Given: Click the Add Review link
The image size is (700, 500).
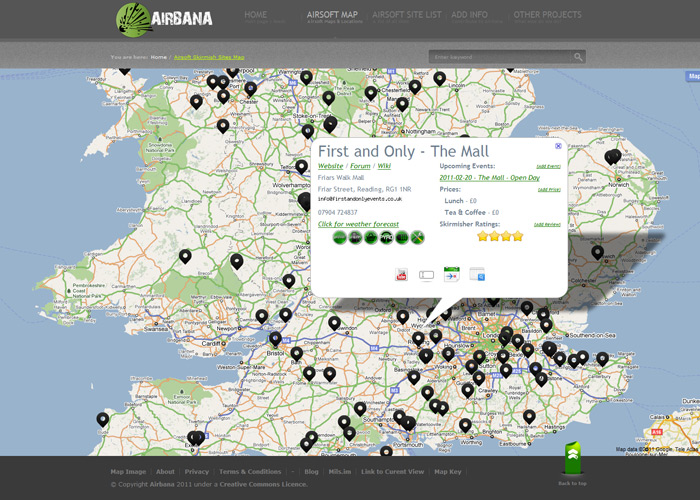Looking at the screenshot, I should tap(547, 224).
